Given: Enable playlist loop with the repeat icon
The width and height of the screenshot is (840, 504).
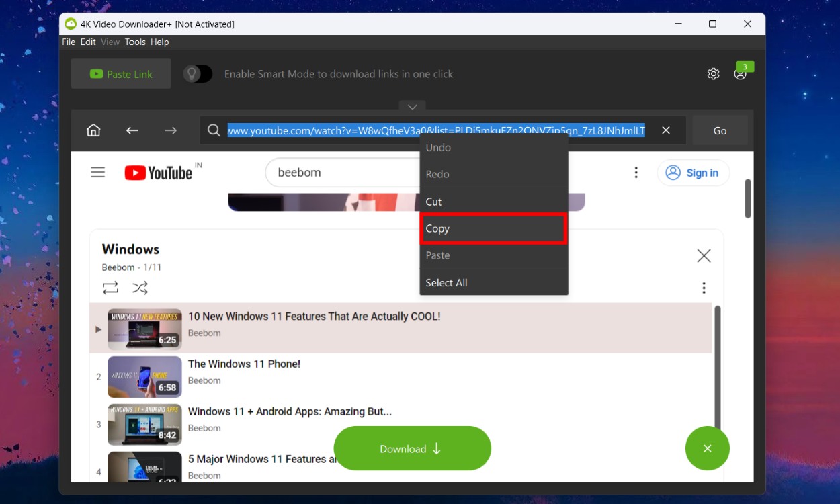Looking at the screenshot, I should 110,288.
